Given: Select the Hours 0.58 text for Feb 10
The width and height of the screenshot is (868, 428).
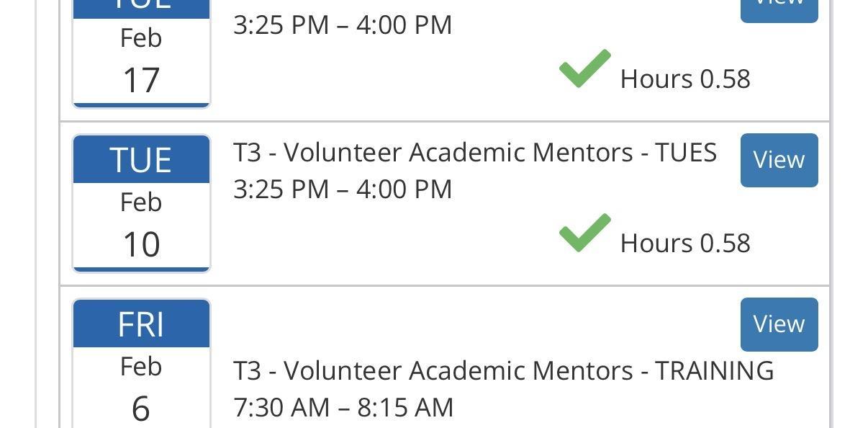Looking at the screenshot, I should coord(685,243).
